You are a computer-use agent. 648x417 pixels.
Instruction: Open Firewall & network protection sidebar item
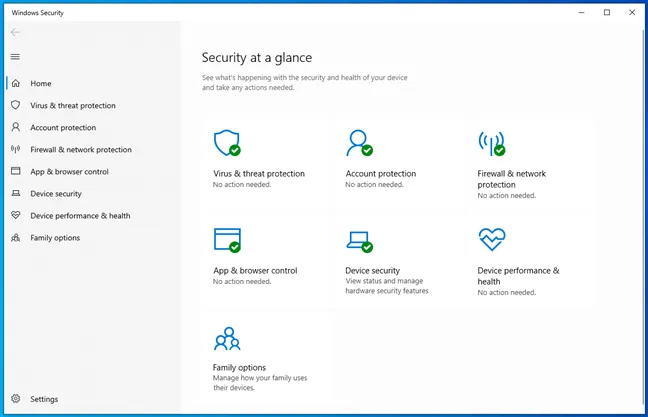(x=81, y=150)
